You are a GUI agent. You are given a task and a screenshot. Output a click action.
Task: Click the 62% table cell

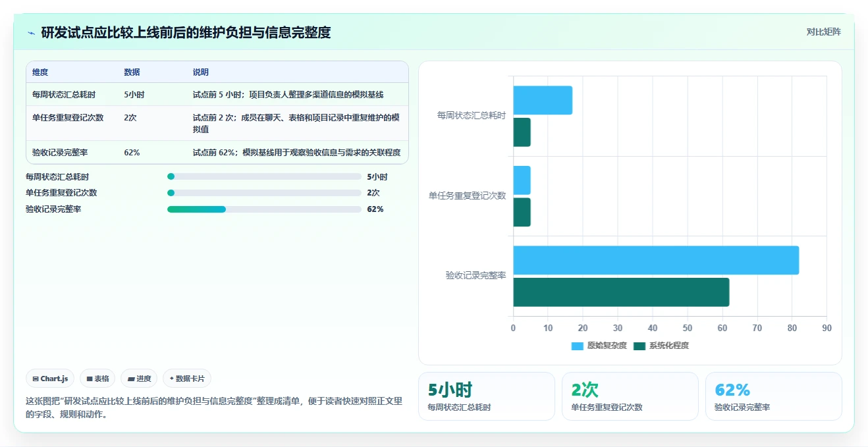coord(132,153)
